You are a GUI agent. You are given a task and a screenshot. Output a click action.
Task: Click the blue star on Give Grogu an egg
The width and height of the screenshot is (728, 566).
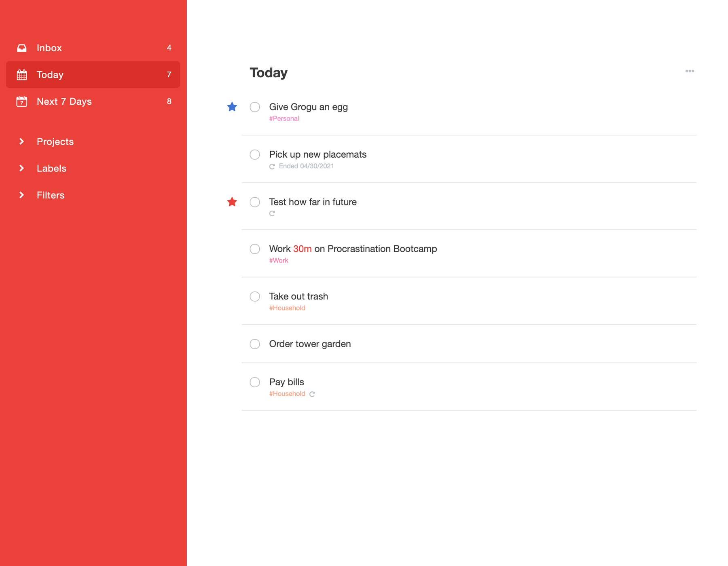pos(232,107)
